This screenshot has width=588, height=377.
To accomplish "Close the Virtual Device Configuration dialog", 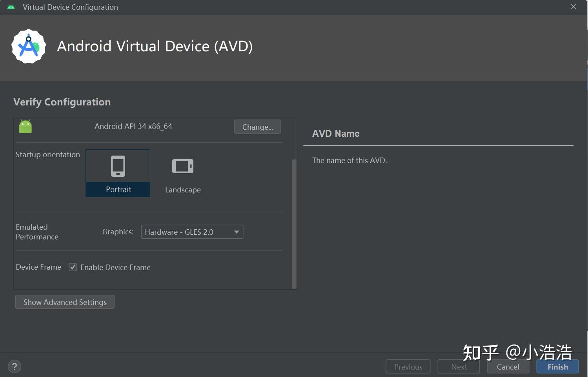I will [573, 7].
